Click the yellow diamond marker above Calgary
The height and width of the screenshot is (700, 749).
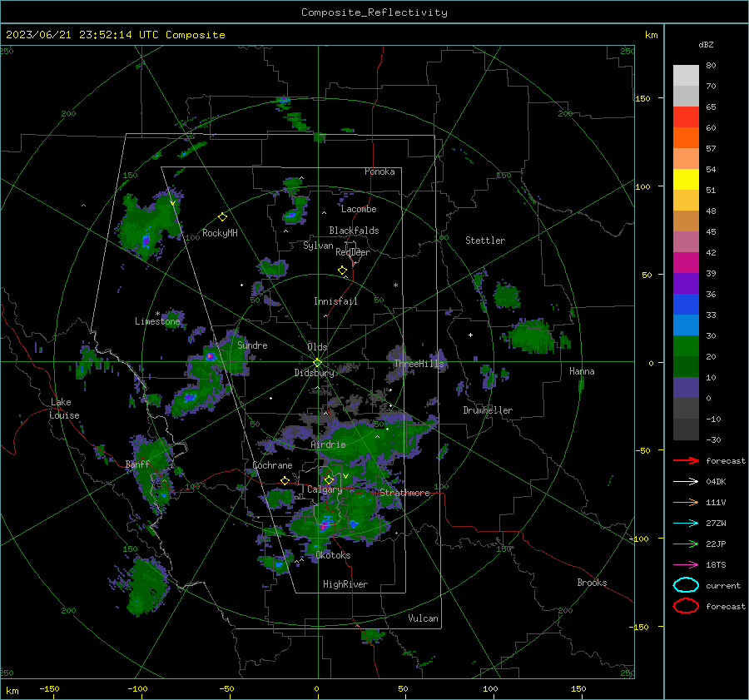(329, 479)
